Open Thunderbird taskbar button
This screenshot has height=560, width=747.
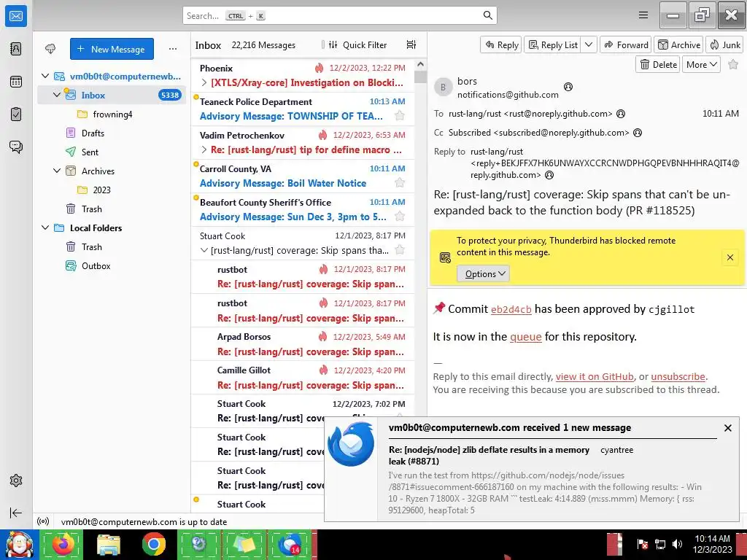click(289, 544)
